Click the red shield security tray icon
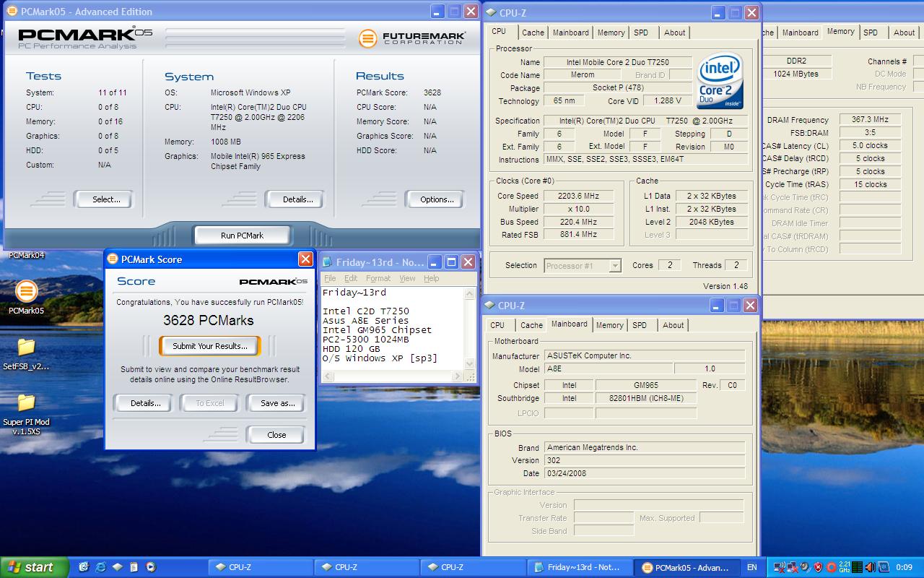924x578 pixels. 818,568
